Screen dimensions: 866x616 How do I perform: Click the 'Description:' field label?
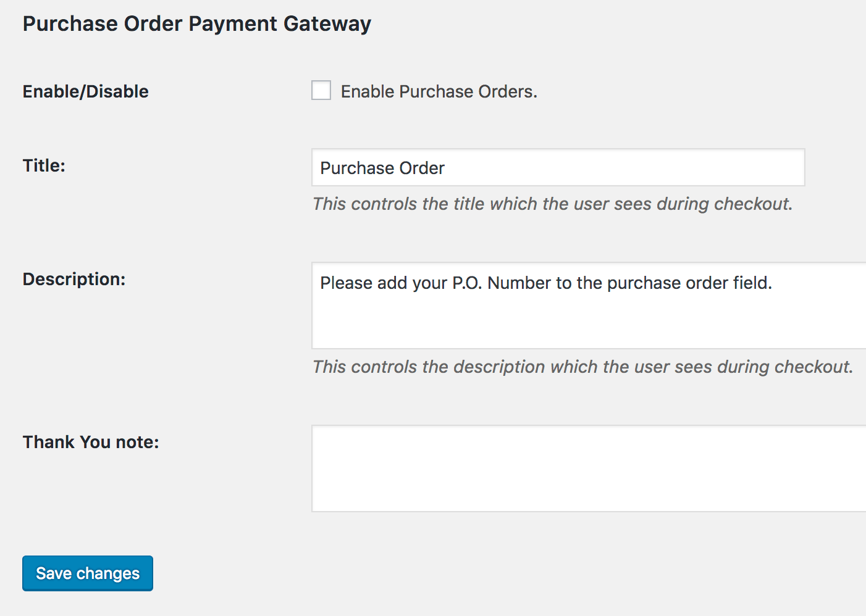click(74, 279)
